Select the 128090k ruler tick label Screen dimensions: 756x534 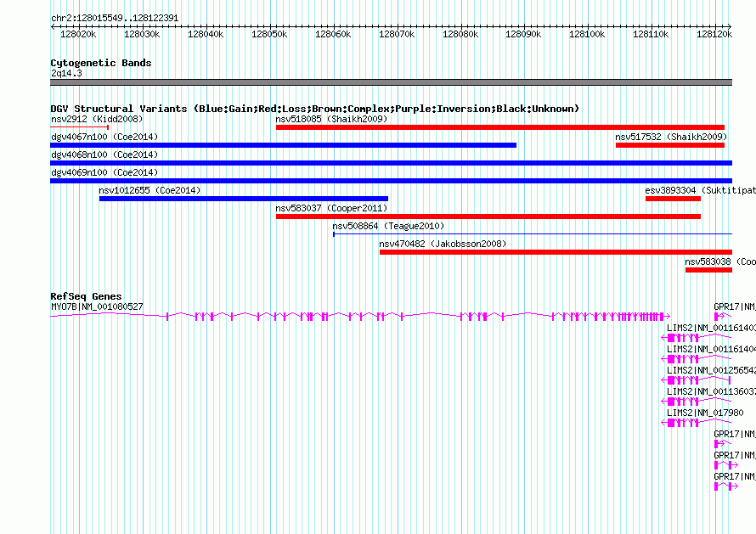[523, 34]
